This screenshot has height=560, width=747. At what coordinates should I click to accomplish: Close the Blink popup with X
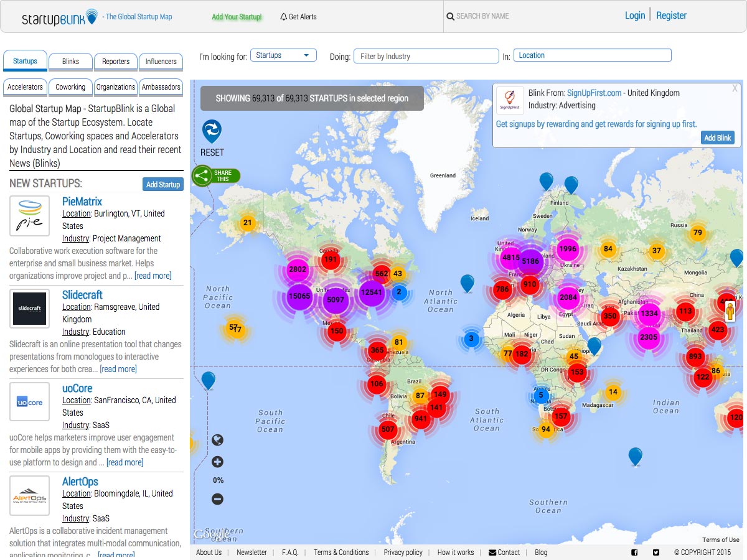(735, 88)
